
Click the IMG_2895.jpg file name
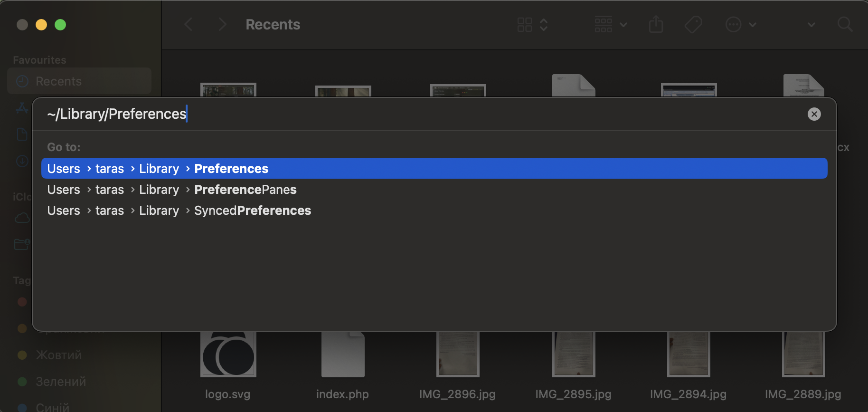tap(573, 394)
